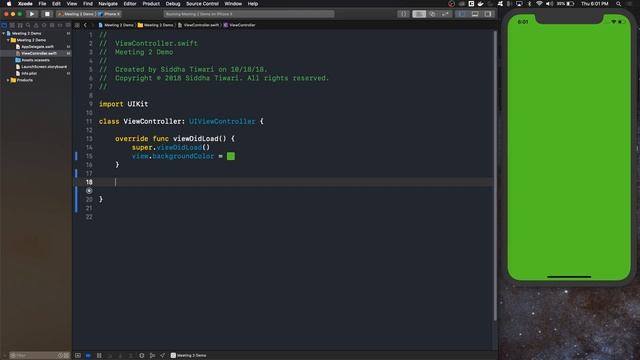Open the Source Control menu
This screenshot has width=640, height=360.
point(202,4)
